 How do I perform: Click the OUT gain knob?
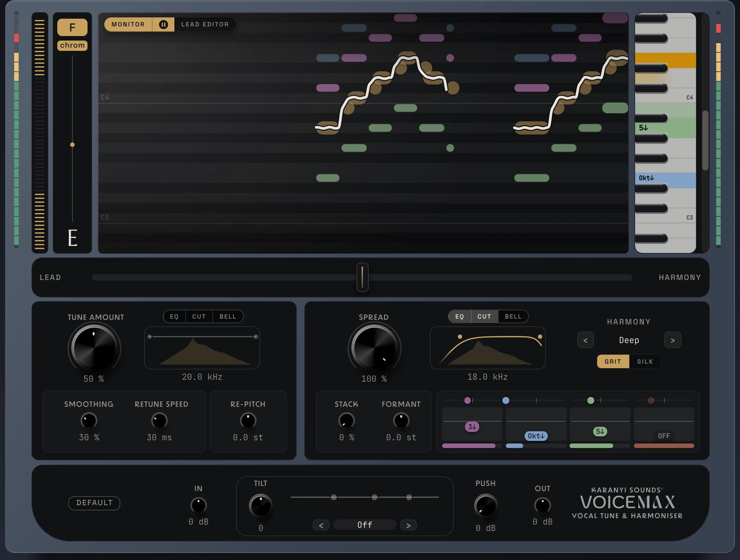pos(542,505)
